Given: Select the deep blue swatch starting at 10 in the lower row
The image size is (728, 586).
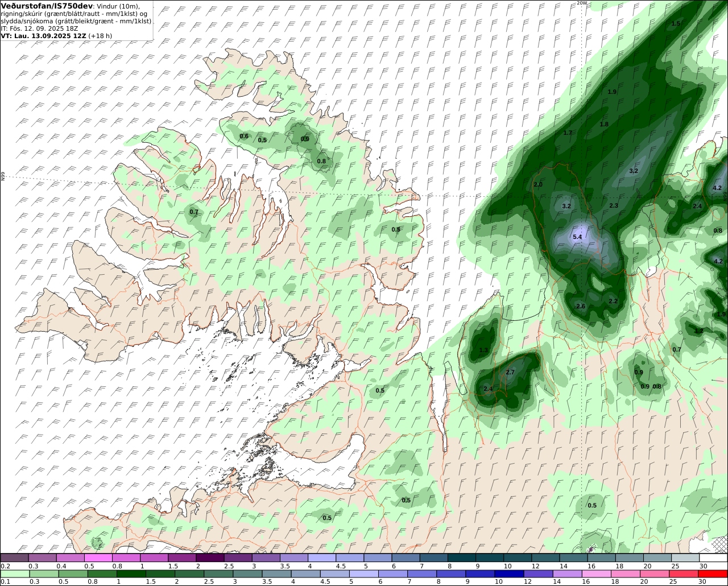Looking at the screenshot, I should pyautogui.click(x=509, y=573).
